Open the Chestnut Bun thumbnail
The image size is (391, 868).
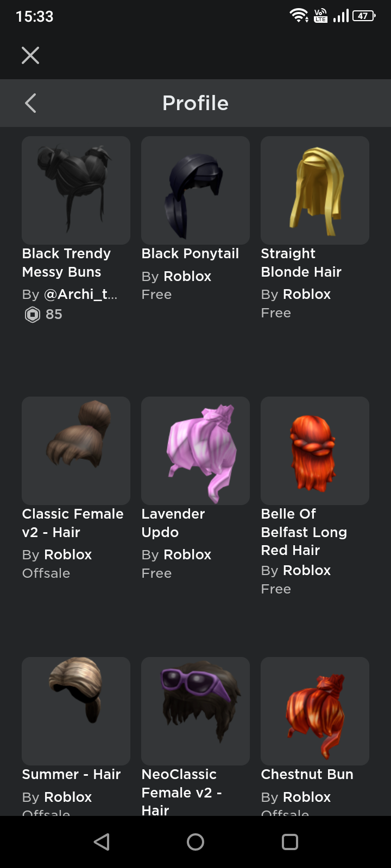click(x=315, y=711)
